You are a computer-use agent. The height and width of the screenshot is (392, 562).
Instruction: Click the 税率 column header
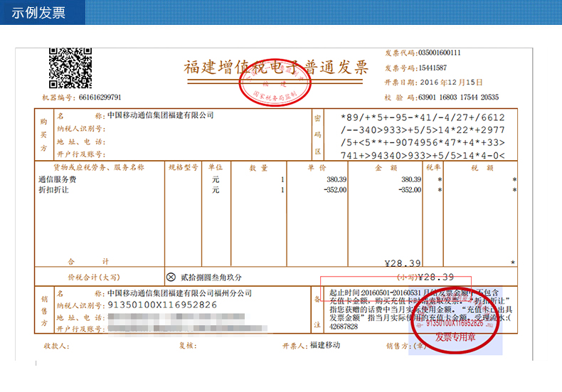click(433, 167)
